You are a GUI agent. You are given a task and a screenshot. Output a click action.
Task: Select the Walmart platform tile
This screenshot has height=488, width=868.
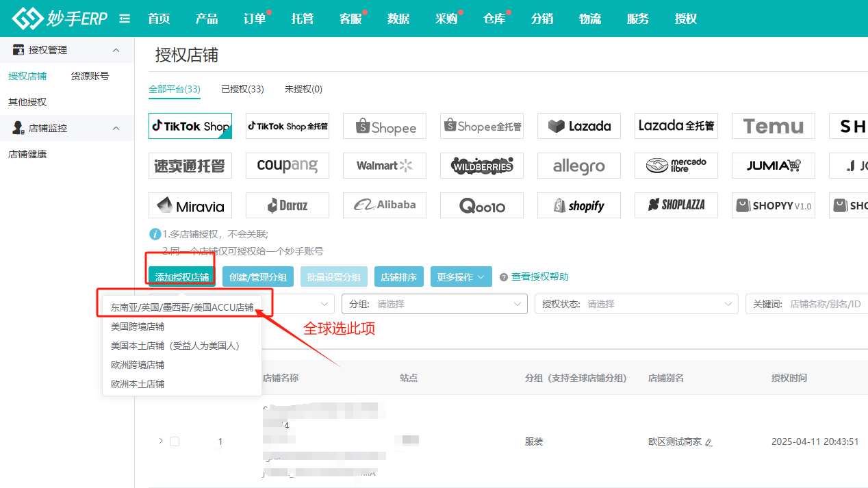coord(385,166)
